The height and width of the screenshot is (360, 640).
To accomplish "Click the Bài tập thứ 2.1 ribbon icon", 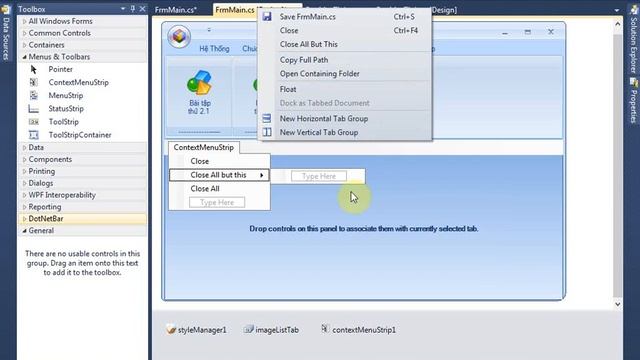I will (x=199, y=82).
